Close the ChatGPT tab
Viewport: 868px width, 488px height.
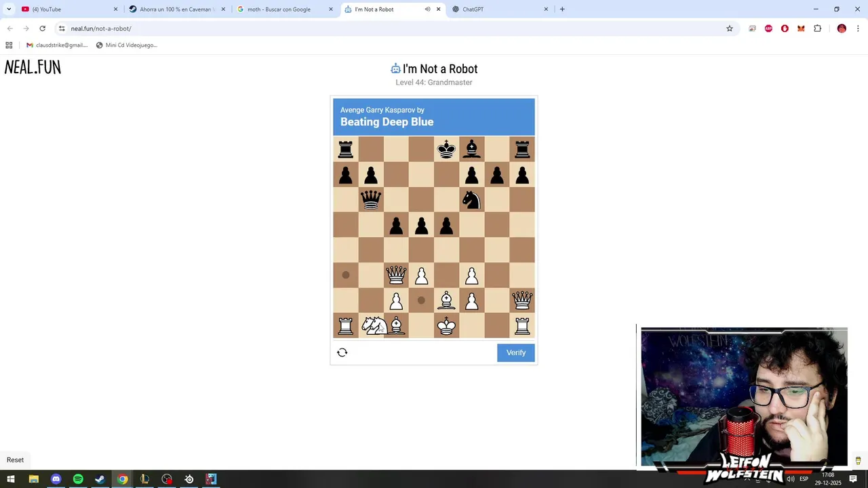click(x=546, y=9)
